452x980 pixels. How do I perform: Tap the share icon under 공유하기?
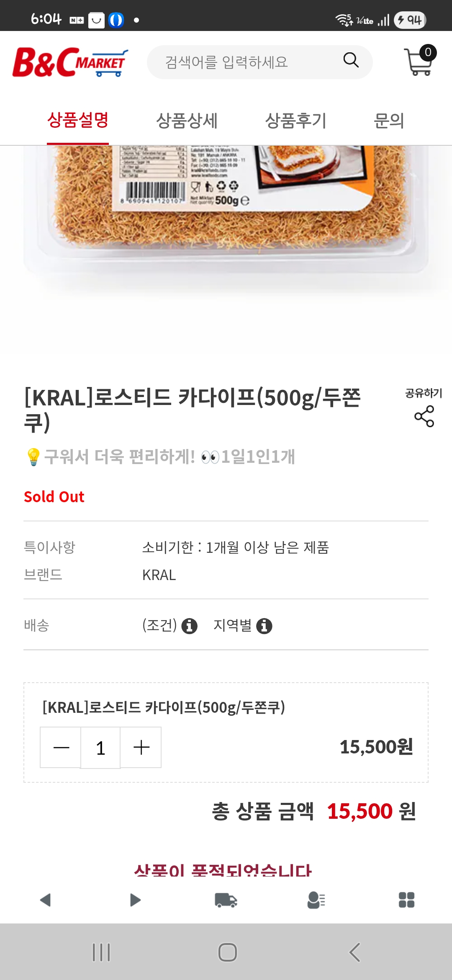pos(424,416)
